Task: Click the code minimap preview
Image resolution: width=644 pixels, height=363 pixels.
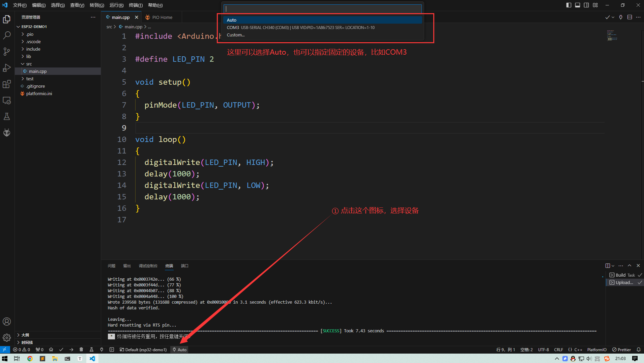Action: (612, 35)
